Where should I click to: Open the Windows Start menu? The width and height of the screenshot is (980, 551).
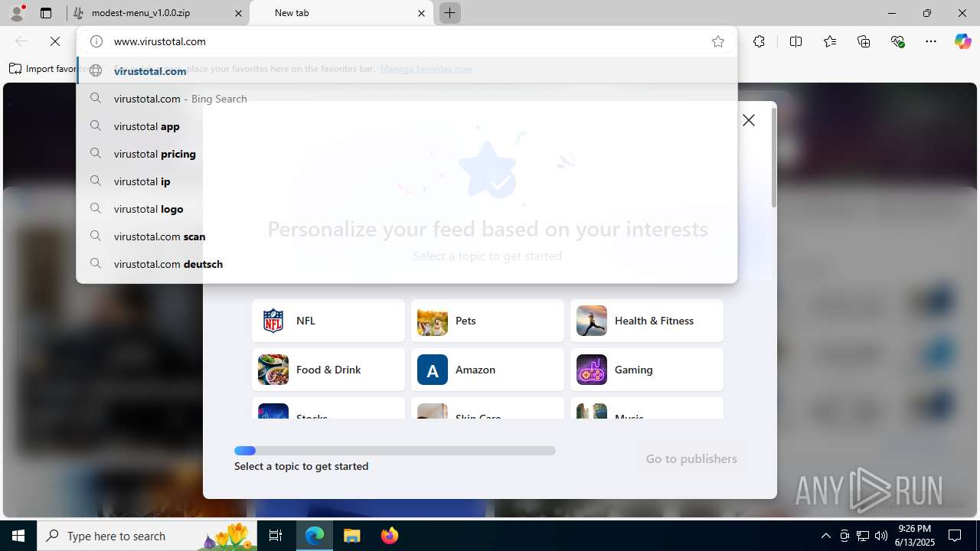click(x=18, y=536)
